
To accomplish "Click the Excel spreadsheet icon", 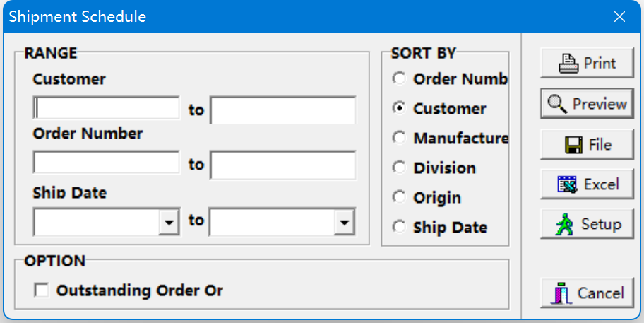I will (567, 184).
